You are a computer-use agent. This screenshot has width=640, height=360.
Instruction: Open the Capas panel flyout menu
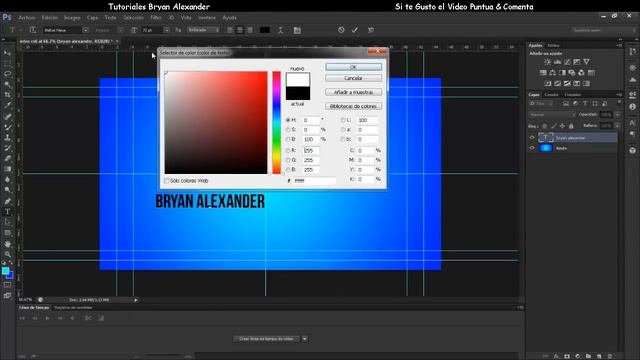(x=619, y=94)
